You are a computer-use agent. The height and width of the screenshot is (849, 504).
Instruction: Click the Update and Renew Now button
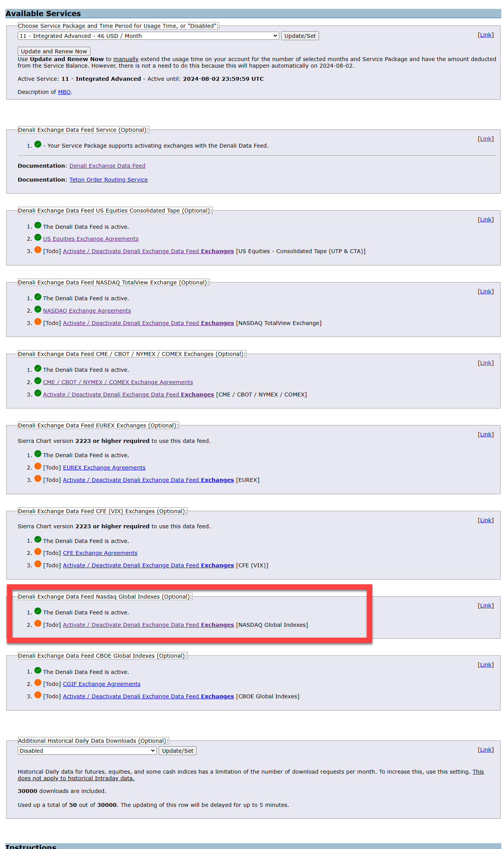click(54, 51)
